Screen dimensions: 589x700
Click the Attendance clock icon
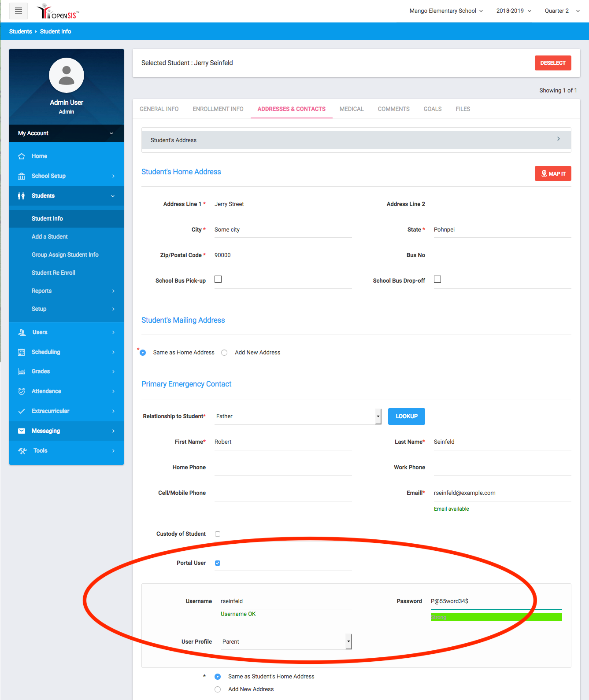point(22,391)
